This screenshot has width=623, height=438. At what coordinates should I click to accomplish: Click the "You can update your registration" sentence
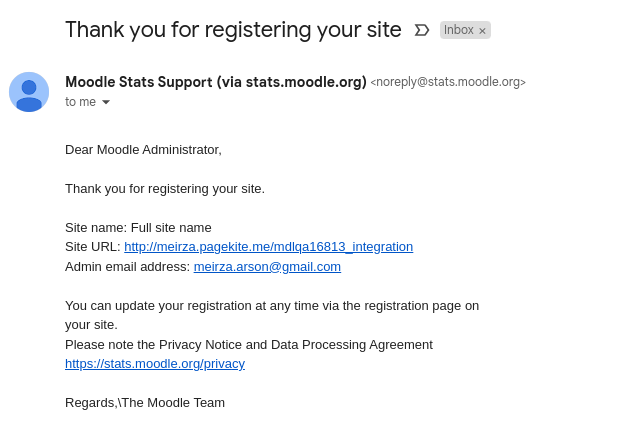click(272, 315)
